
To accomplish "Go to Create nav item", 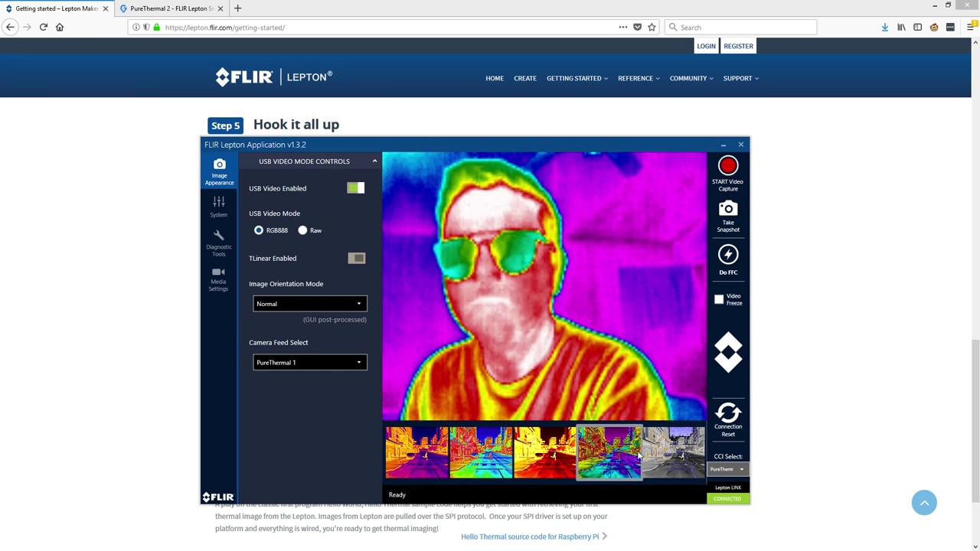I will coord(525,78).
